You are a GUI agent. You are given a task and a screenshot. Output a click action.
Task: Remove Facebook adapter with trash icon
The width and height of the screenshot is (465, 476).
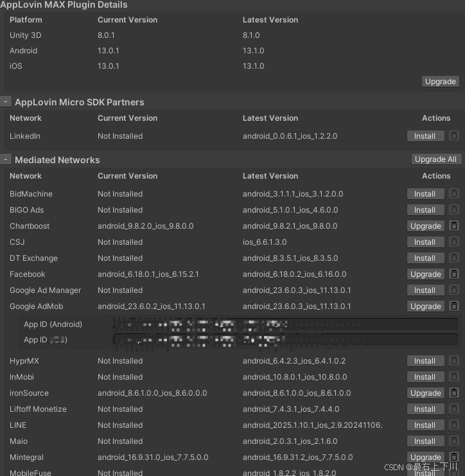pos(454,274)
